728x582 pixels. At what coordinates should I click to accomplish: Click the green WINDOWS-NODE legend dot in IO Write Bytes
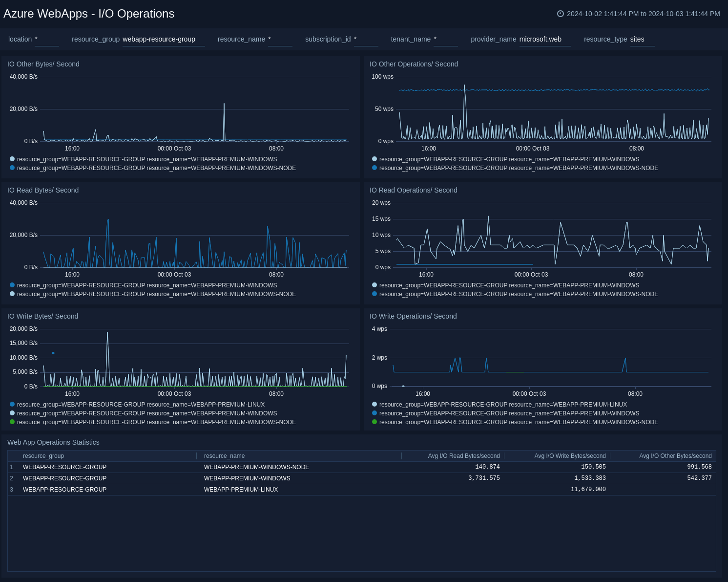tap(12, 422)
